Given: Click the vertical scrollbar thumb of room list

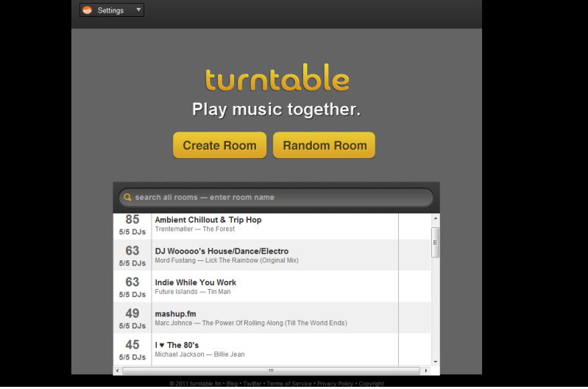Looking at the screenshot, I should pos(436,243).
